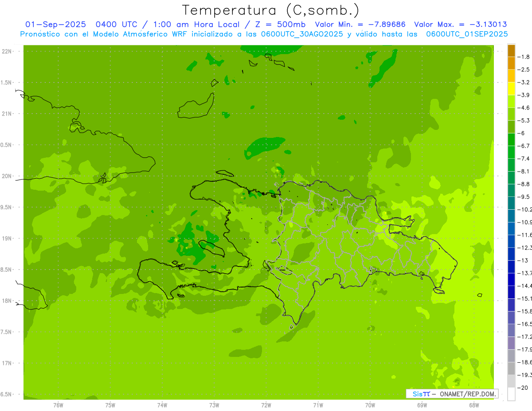Viewport: 532px width, 411px height.
Task: Click the '-6' color scale label
Action: [x=522, y=133]
